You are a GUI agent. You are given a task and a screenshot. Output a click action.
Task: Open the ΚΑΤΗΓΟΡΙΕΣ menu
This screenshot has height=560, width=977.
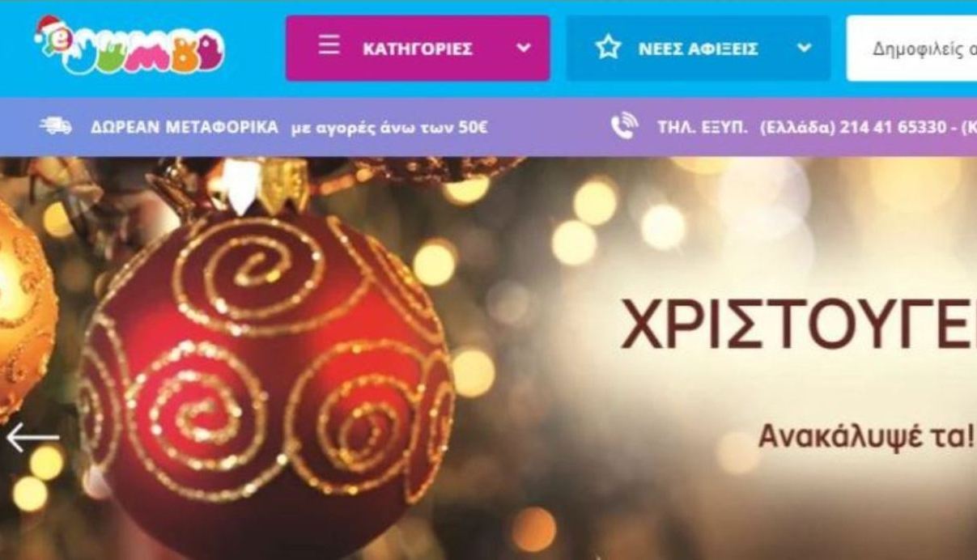[418, 49]
